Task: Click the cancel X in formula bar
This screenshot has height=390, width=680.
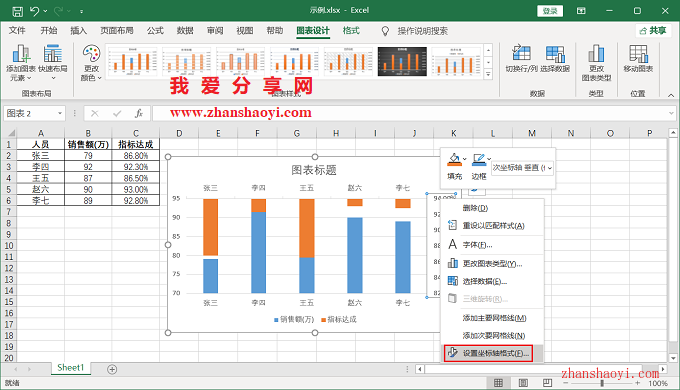Action: tap(95, 114)
